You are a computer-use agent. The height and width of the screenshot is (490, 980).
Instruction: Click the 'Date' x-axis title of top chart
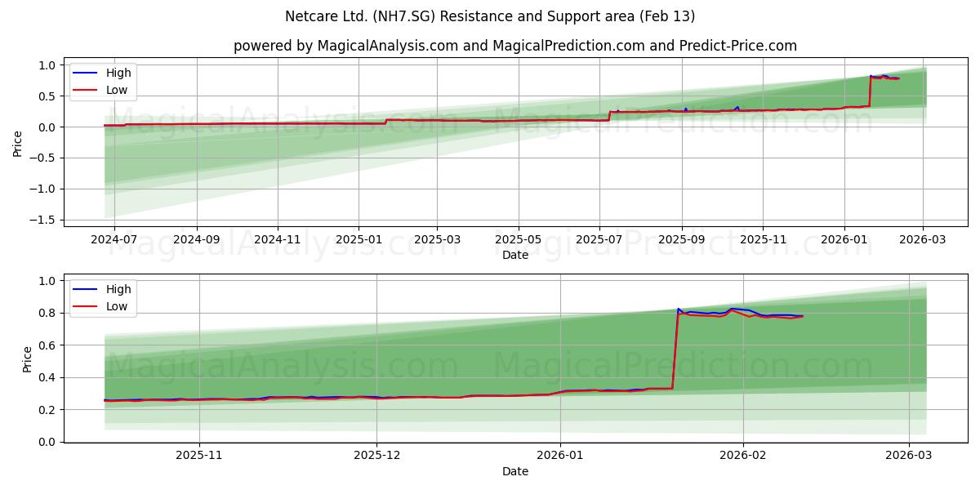click(x=515, y=255)
